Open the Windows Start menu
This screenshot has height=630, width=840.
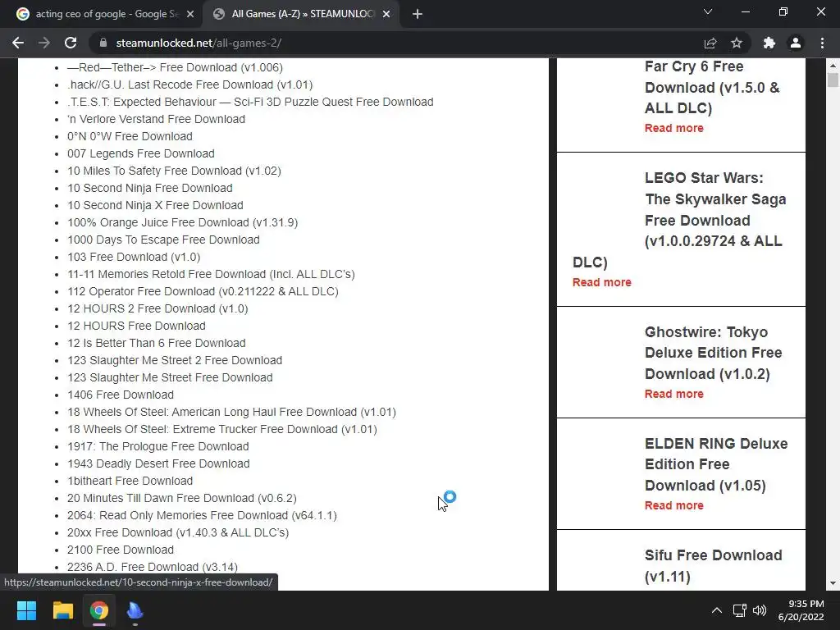[26, 610]
